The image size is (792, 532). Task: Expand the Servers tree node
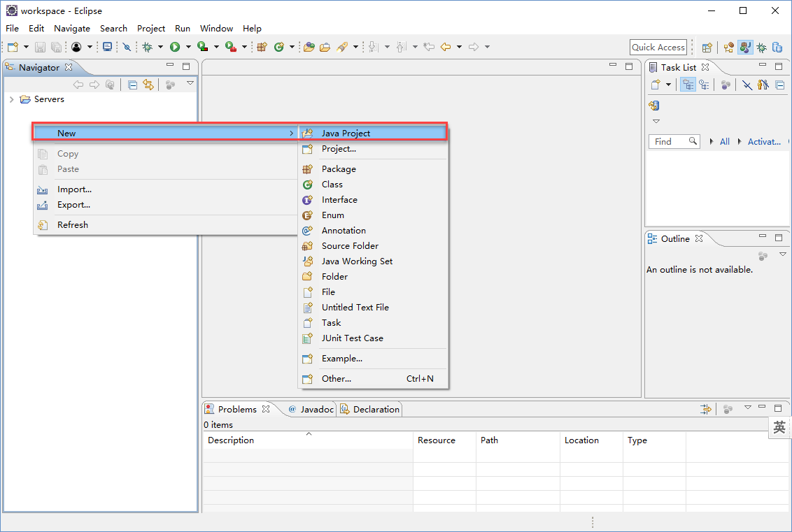11,99
